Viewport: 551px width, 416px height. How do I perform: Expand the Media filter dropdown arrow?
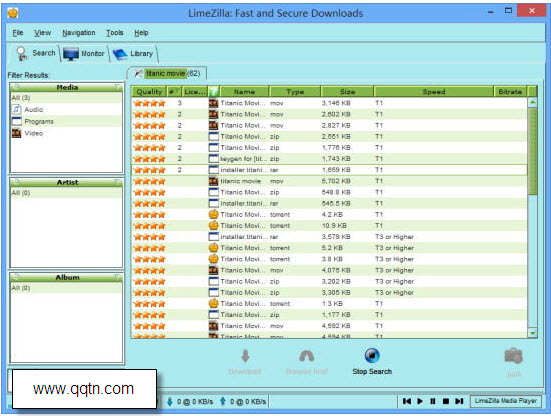pyautogui.click(x=117, y=87)
